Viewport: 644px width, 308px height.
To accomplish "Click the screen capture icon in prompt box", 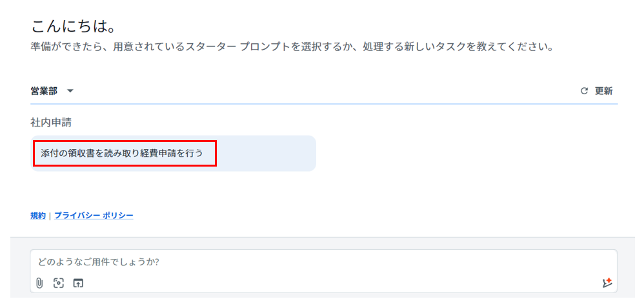I will tap(59, 283).
